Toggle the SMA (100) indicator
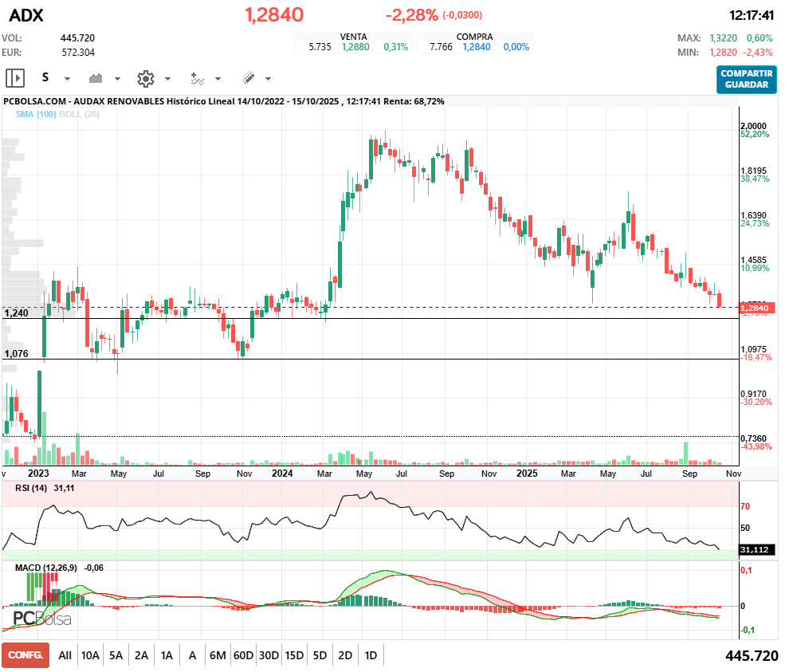Image resolution: width=789 pixels, height=672 pixels. point(35,114)
